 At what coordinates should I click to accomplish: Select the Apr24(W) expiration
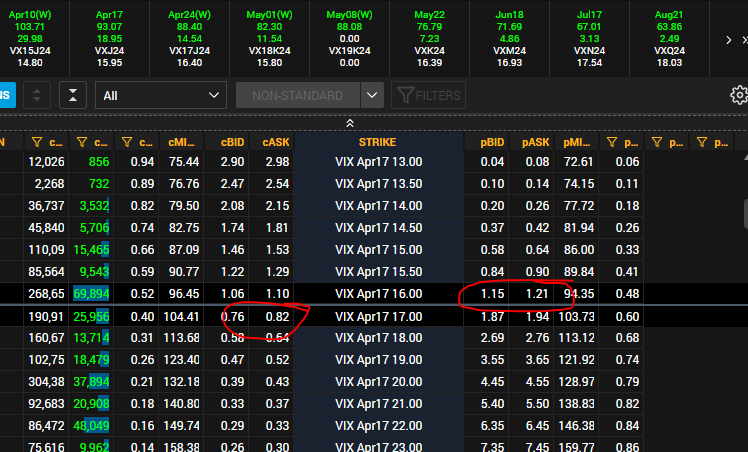tap(189, 39)
